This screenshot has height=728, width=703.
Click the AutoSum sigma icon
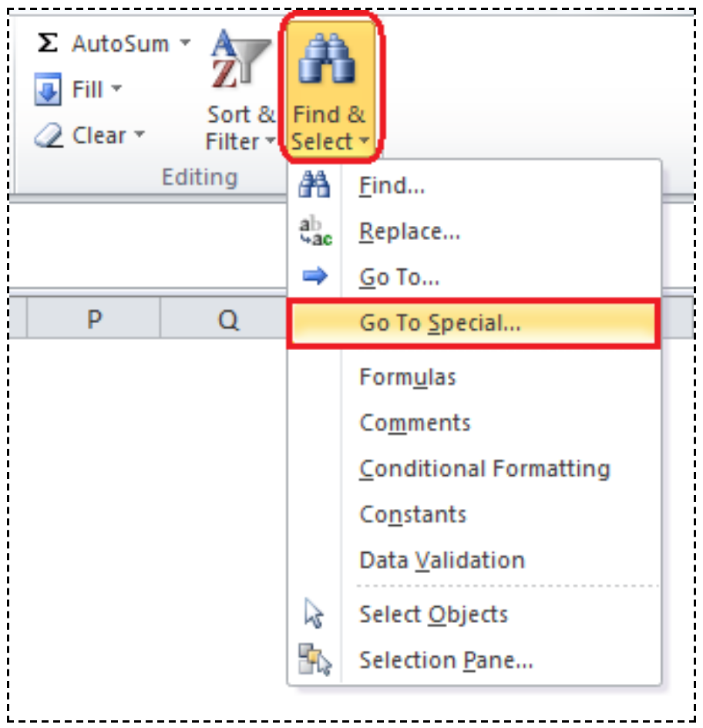[x=48, y=44]
